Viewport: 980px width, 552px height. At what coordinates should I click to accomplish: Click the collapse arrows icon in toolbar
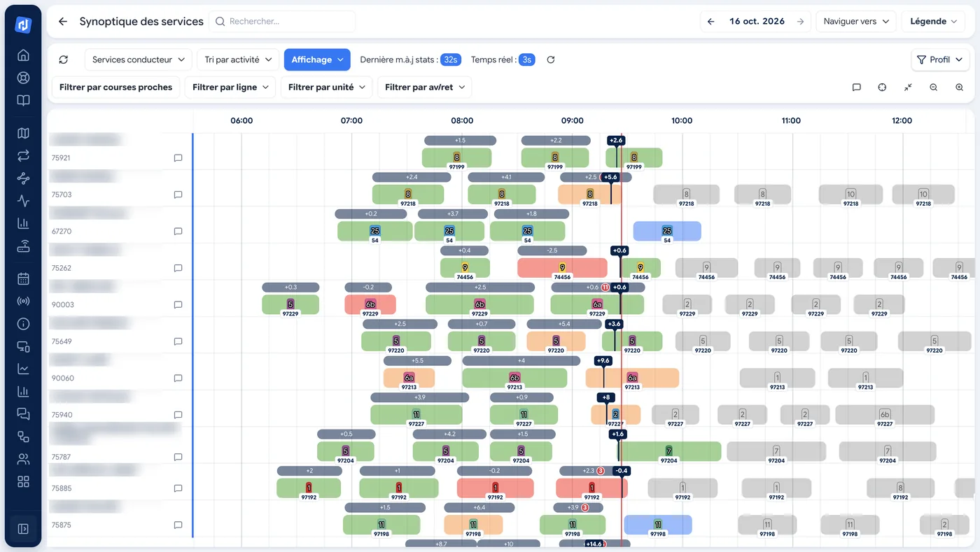(908, 87)
